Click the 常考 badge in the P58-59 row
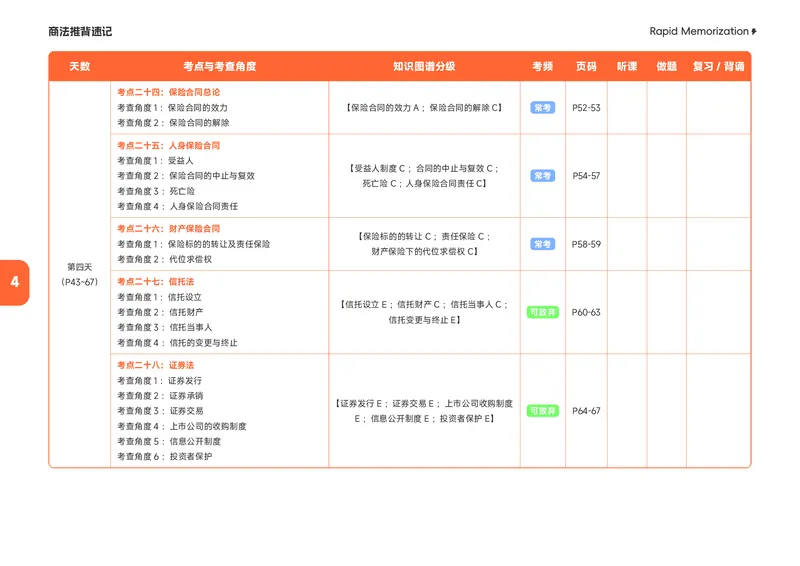 (x=542, y=244)
